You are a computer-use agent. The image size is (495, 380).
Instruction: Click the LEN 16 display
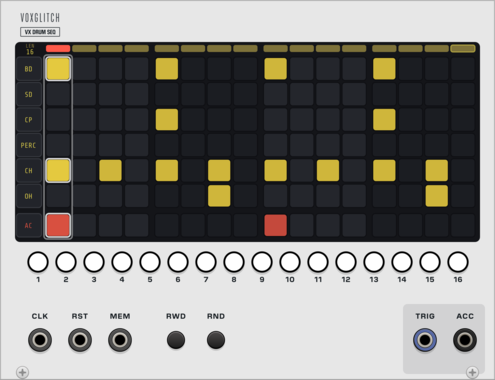pos(30,49)
